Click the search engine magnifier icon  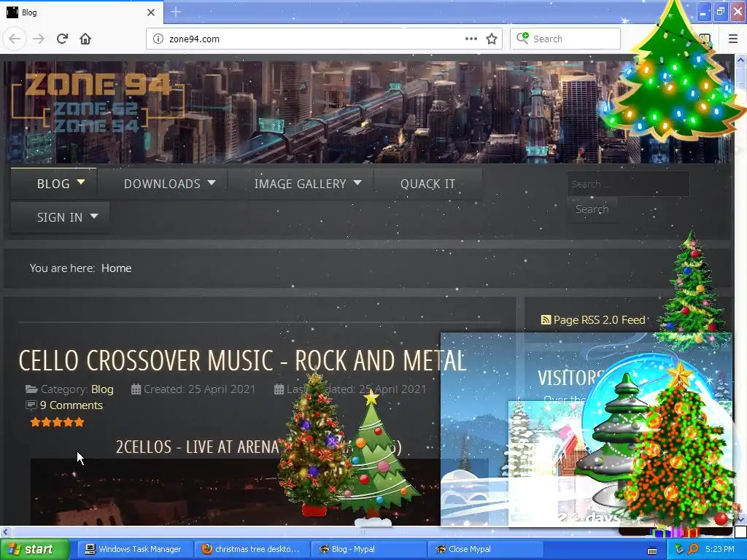[x=522, y=38]
